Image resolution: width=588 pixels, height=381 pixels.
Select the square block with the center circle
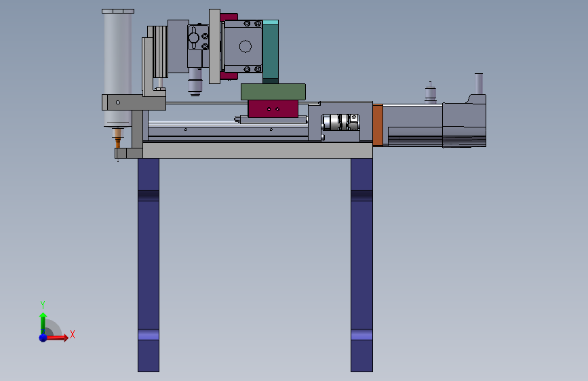[x=243, y=47]
